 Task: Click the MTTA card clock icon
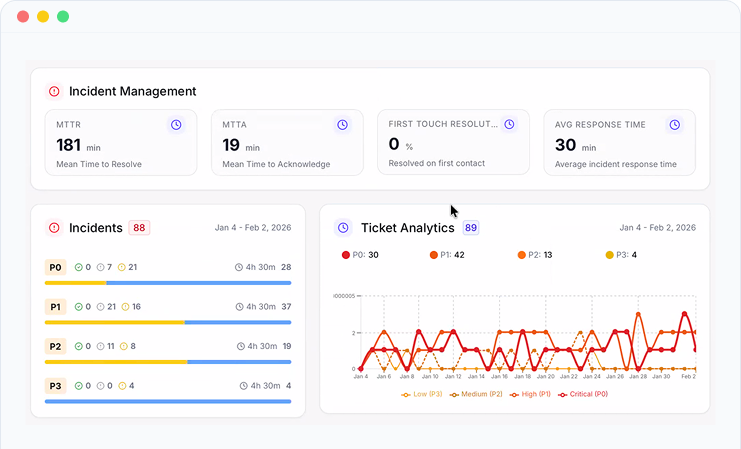coord(342,125)
